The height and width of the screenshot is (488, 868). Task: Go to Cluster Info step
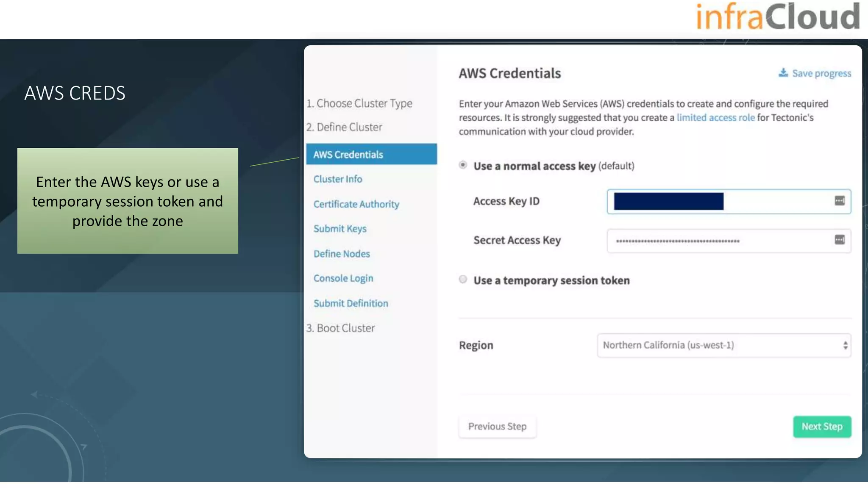(338, 179)
